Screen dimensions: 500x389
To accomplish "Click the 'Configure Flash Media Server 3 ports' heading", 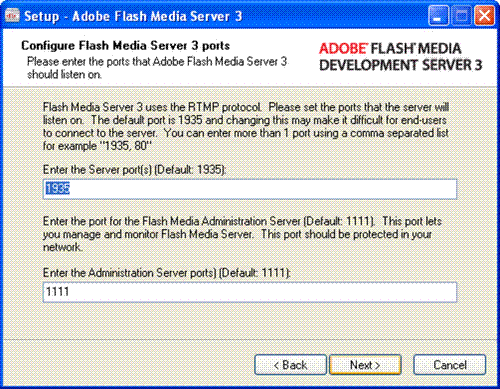I will pyautogui.click(x=125, y=46).
